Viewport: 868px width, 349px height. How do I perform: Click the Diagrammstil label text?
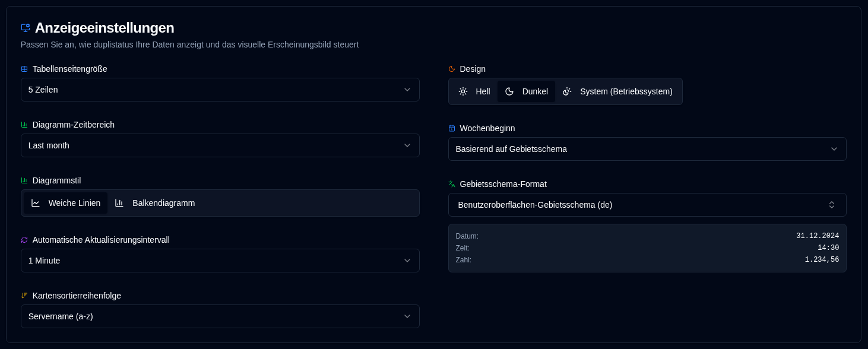click(57, 180)
